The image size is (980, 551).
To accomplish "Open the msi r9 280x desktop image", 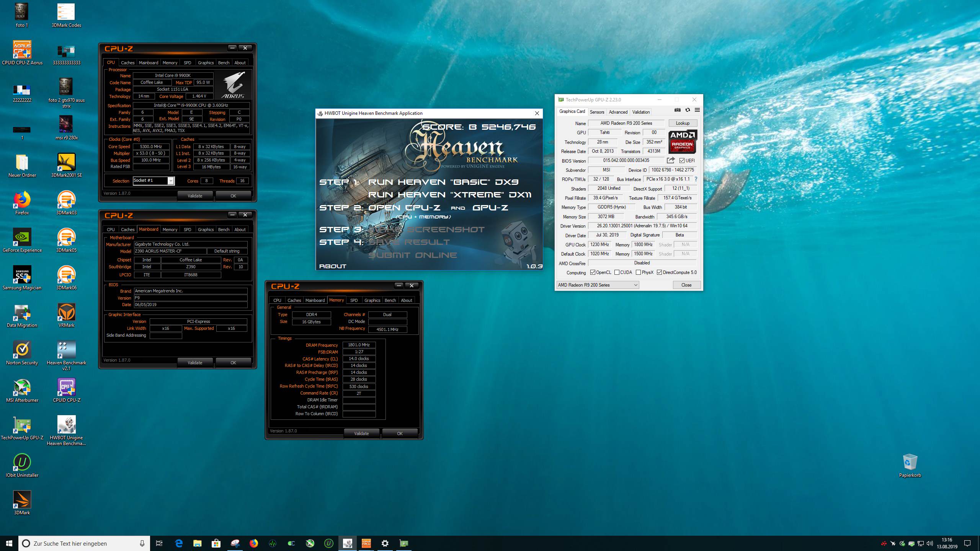I will click(66, 128).
